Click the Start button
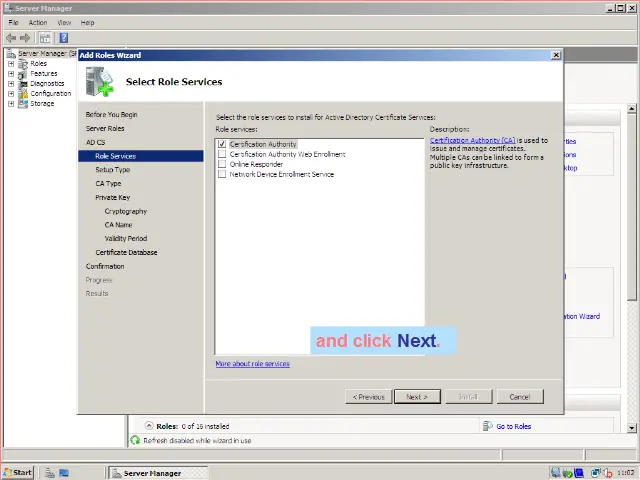 click(18, 473)
